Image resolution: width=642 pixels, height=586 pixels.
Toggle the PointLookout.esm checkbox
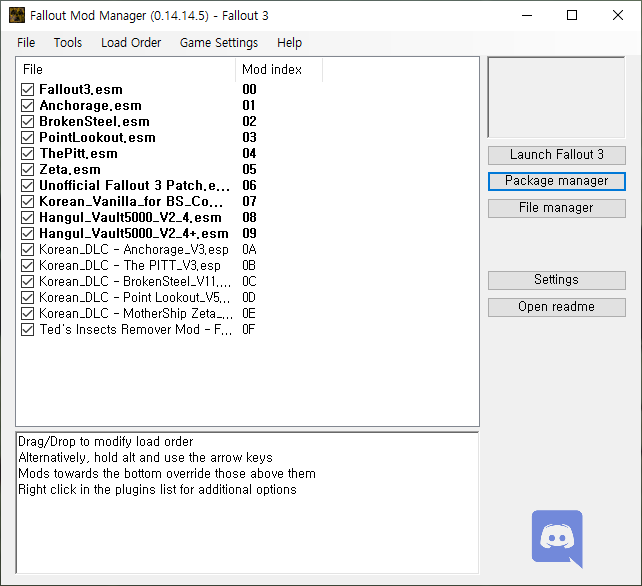27,137
